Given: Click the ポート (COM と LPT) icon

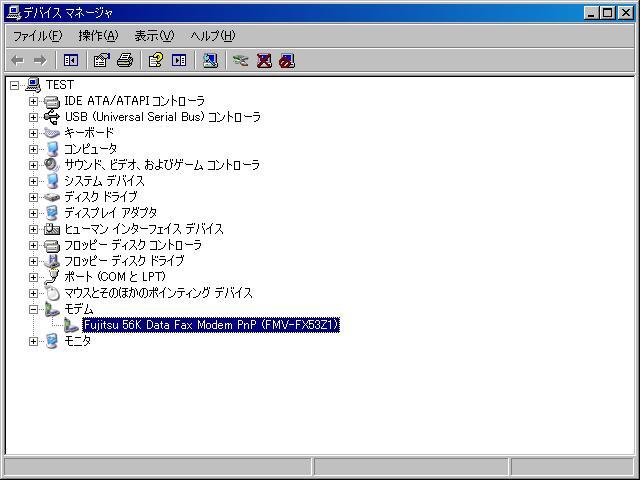Looking at the screenshot, I should (52, 277).
